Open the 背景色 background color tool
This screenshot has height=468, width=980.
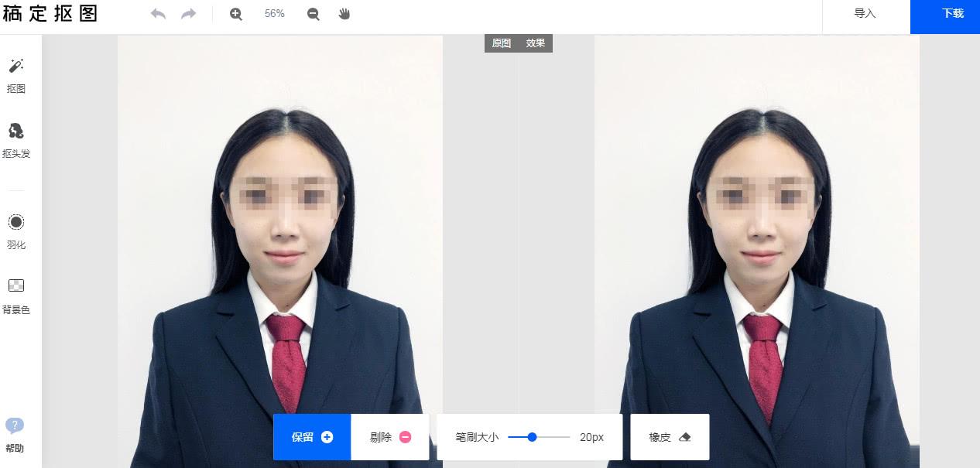pos(16,292)
